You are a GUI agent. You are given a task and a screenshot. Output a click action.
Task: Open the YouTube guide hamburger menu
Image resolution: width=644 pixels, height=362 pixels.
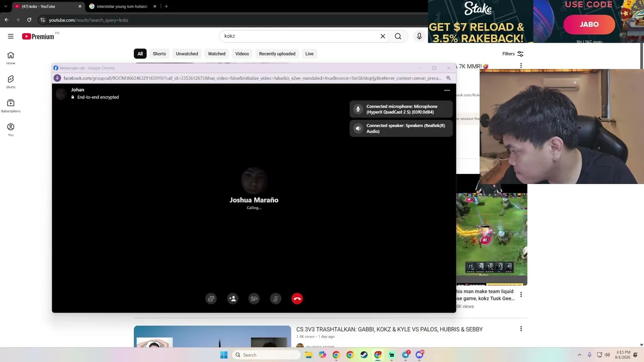(11, 36)
